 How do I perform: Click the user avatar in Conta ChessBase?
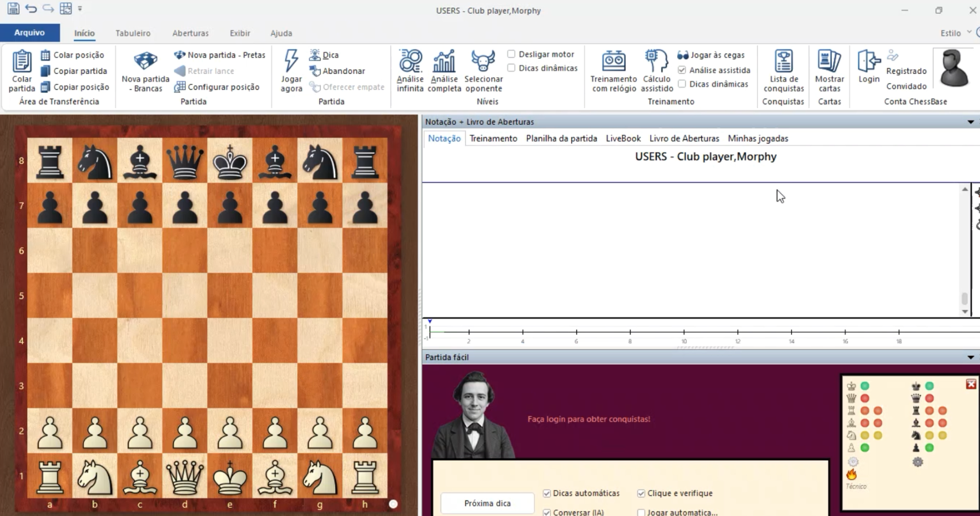(x=954, y=69)
